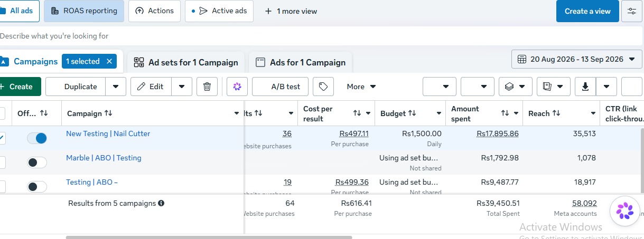Turn off New Testing | Nail Cutter campaign

pos(37,138)
